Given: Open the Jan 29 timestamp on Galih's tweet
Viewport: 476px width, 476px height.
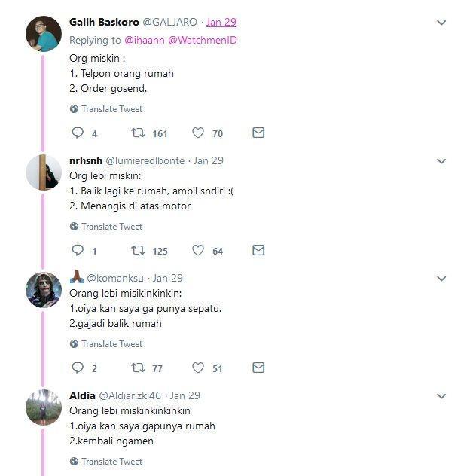Looking at the screenshot, I should [221, 22].
